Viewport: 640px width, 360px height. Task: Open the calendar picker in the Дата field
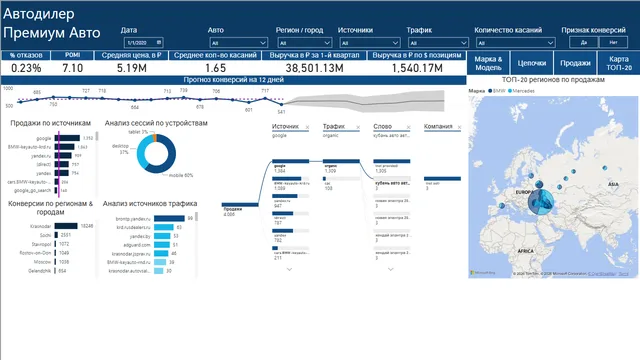coord(159,42)
